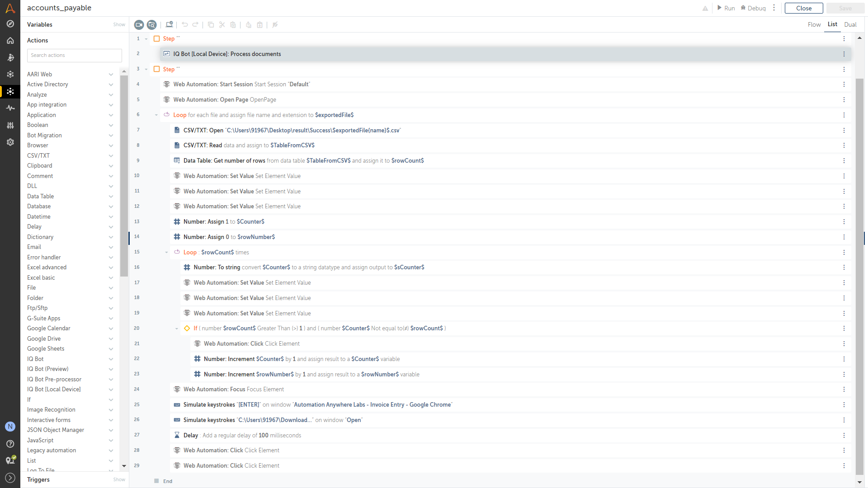Expand the Excel advanced actions group
The width and height of the screenshot is (868, 488).
[x=111, y=267]
